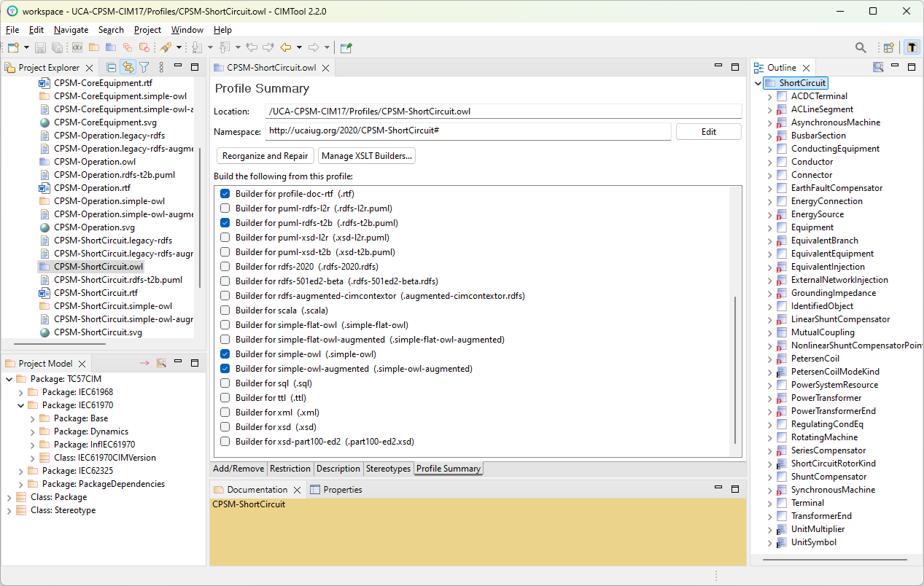
Task: Click the Save toolbar icon
Action: pyautogui.click(x=40, y=47)
